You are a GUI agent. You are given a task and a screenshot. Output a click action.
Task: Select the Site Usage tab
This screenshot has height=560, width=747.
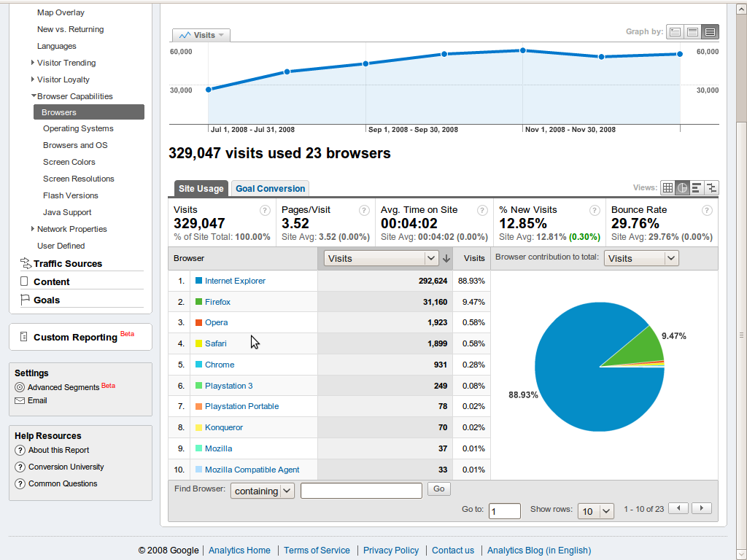click(x=201, y=189)
